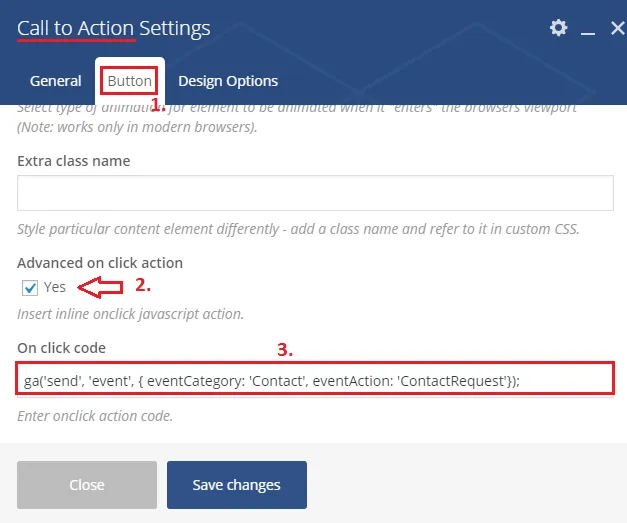627x523 pixels.
Task: Click the On click code label
Action: 61,348
